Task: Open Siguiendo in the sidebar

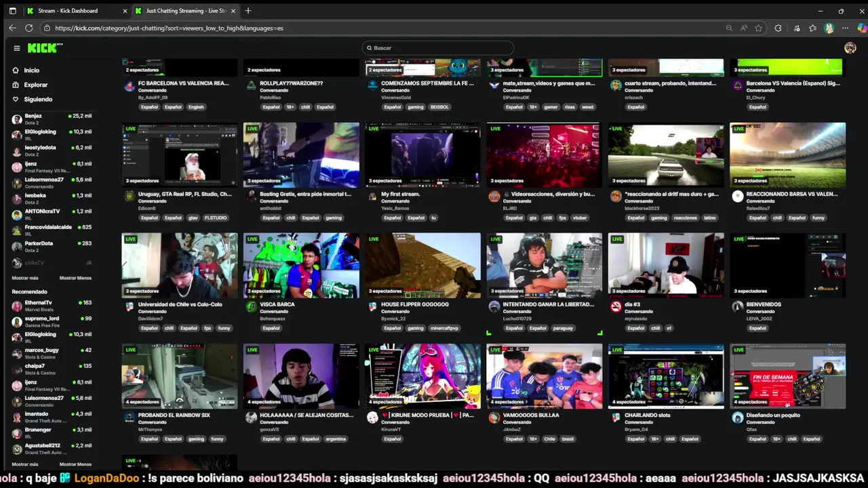Action: click(38, 99)
